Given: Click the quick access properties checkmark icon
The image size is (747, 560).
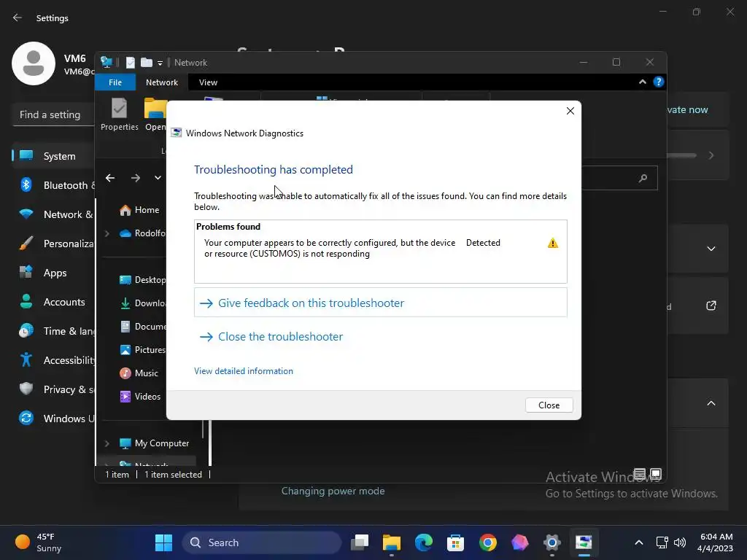Looking at the screenshot, I should [x=130, y=63].
